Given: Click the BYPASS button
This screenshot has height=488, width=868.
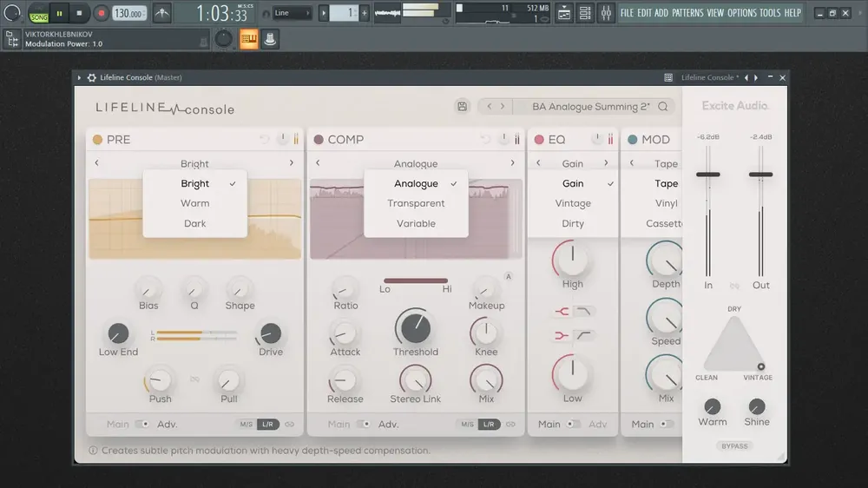Looking at the screenshot, I should pyautogui.click(x=734, y=446).
